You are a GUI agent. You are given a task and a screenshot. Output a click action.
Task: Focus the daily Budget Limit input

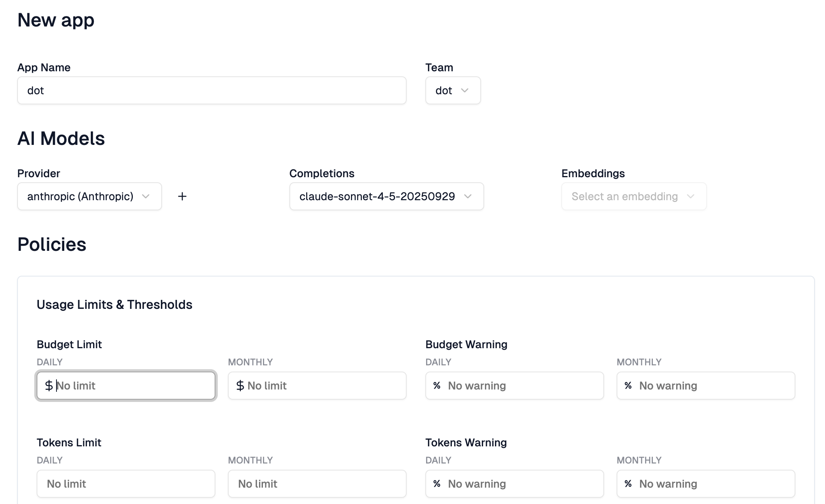click(x=132, y=386)
